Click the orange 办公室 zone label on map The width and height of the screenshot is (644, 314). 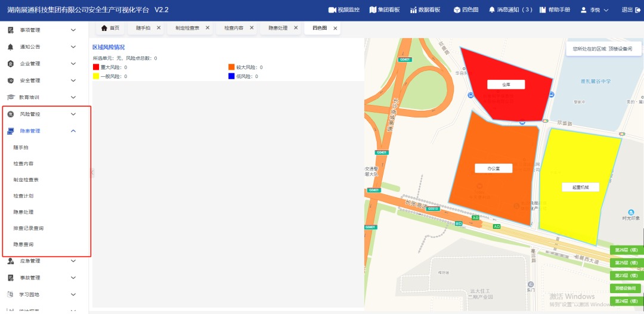494,168
